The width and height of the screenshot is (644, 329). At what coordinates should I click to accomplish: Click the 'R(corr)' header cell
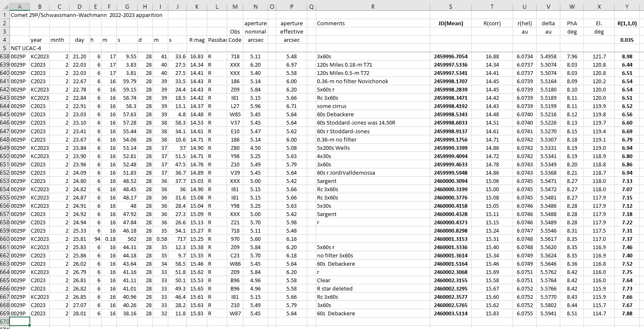tap(492, 23)
